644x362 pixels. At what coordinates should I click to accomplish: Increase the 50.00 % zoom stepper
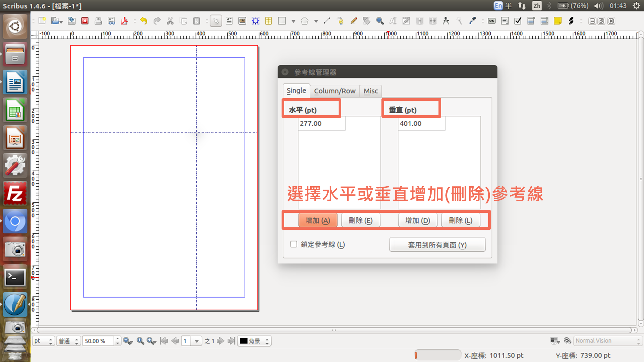pos(117,338)
